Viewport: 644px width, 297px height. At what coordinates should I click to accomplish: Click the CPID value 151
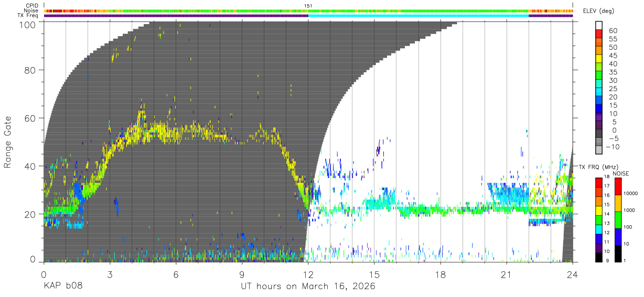(x=308, y=6)
